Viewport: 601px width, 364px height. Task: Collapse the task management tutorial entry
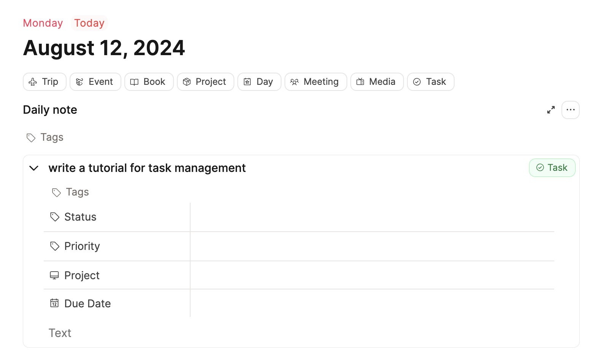(x=34, y=168)
